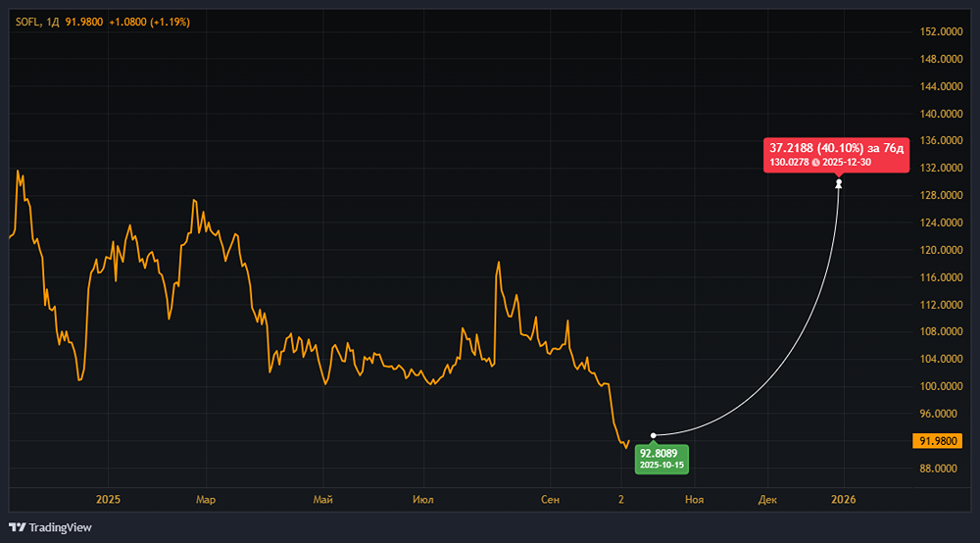Click the 130.0278 target price text
This screenshot has width=980, height=543.
789,163
